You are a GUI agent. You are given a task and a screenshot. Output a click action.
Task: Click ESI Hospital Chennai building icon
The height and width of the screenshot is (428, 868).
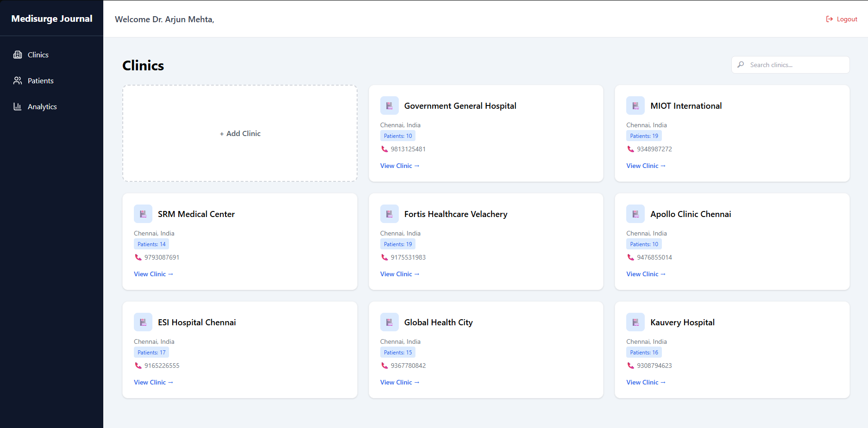(143, 322)
